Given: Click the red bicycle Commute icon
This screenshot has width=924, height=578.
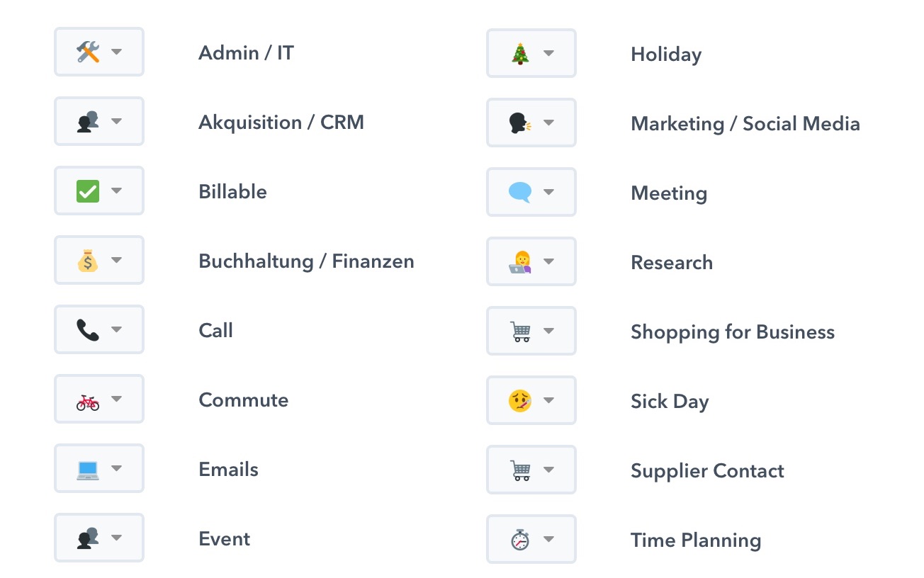Looking at the screenshot, I should [88, 399].
